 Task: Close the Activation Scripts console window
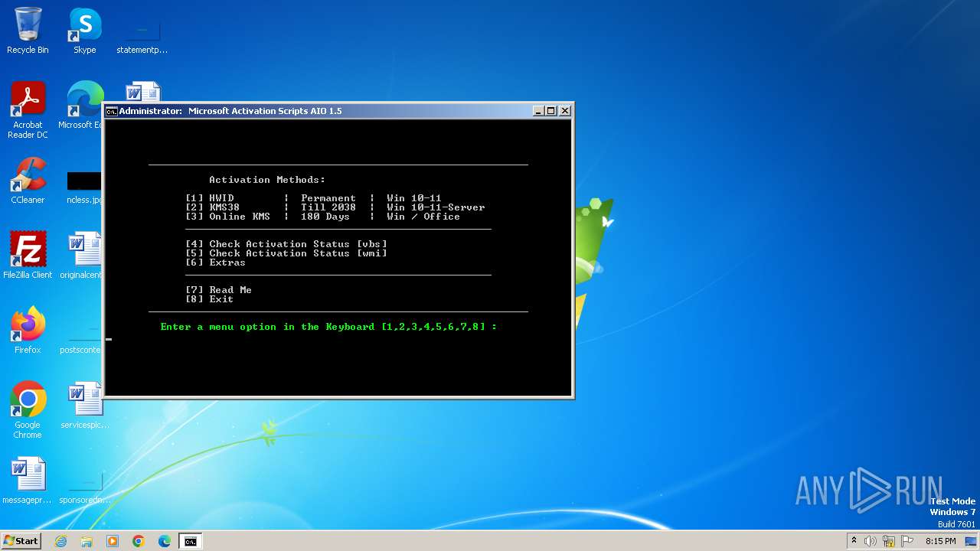pos(565,111)
